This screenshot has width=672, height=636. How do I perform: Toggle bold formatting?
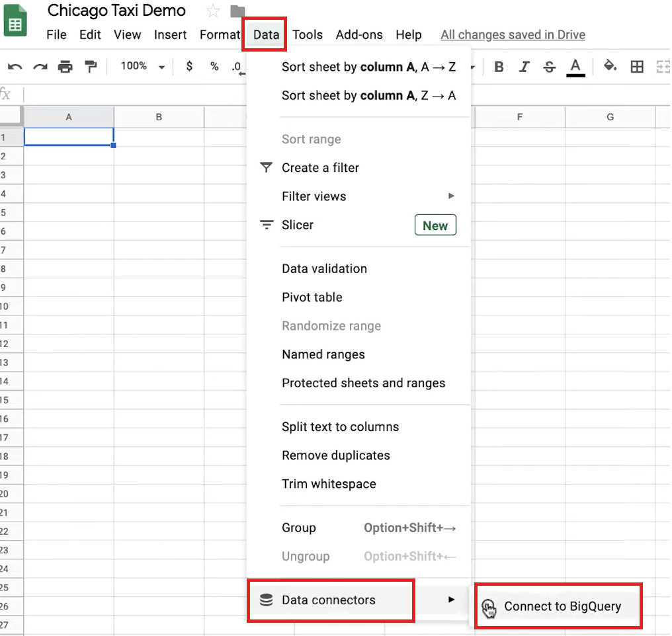[x=499, y=67]
